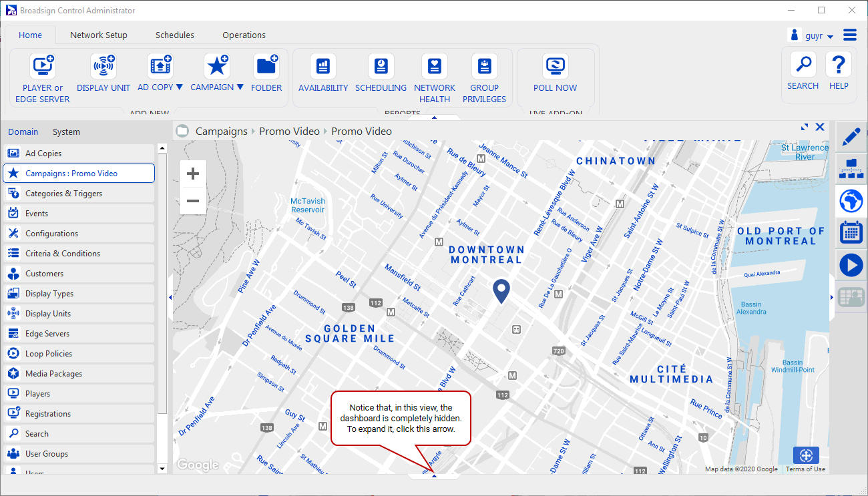Click the pencil edit icon in right sidebar

tap(851, 137)
